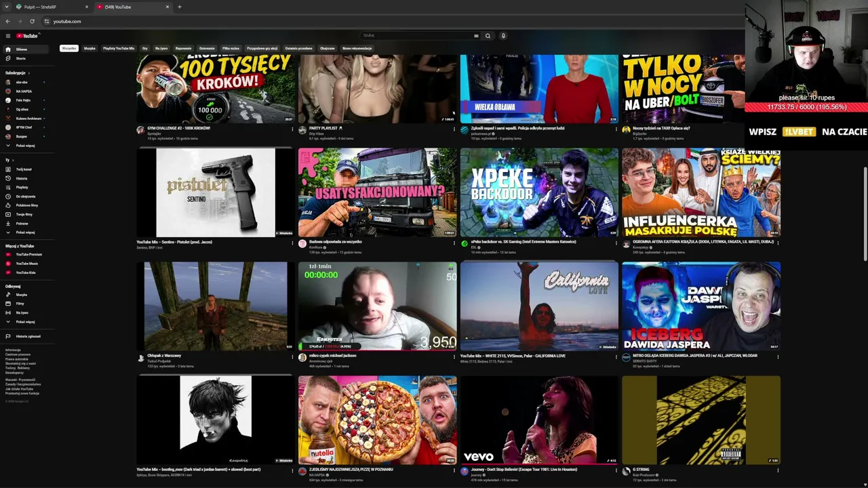The height and width of the screenshot is (488, 868).
Task: Open Twoje filmy in sidebar
Action: (x=24, y=214)
